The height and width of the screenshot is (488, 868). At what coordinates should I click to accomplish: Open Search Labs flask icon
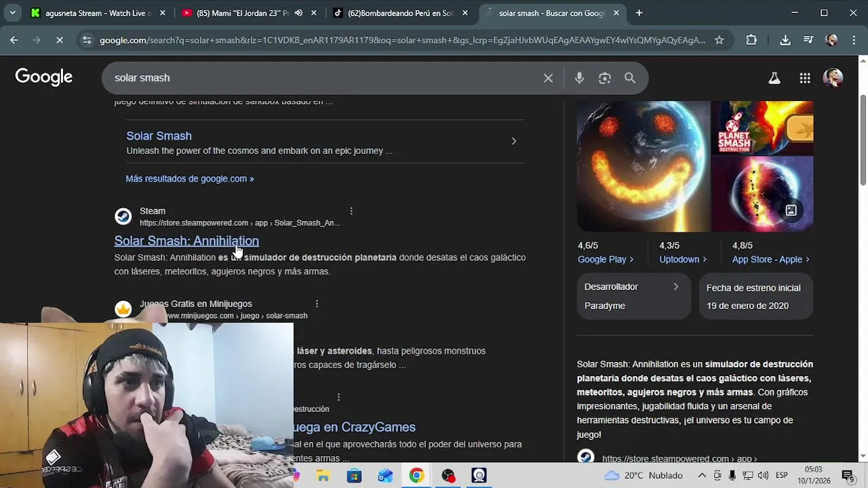[x=774, y=78]
